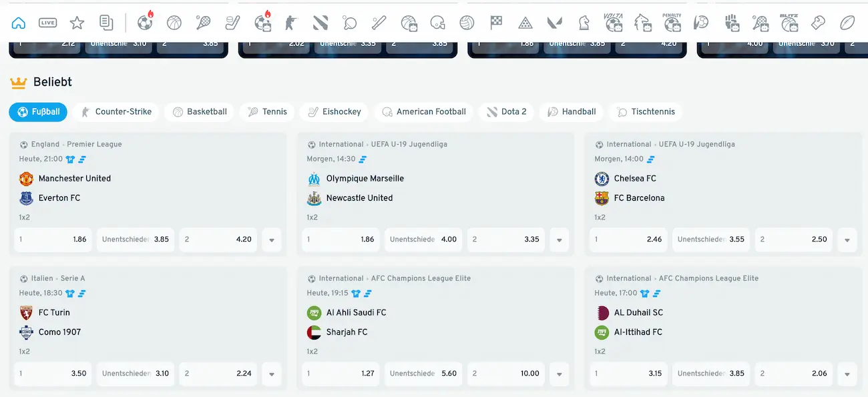Expand additional odds for AL Duhail SC match

coord(847,374)
